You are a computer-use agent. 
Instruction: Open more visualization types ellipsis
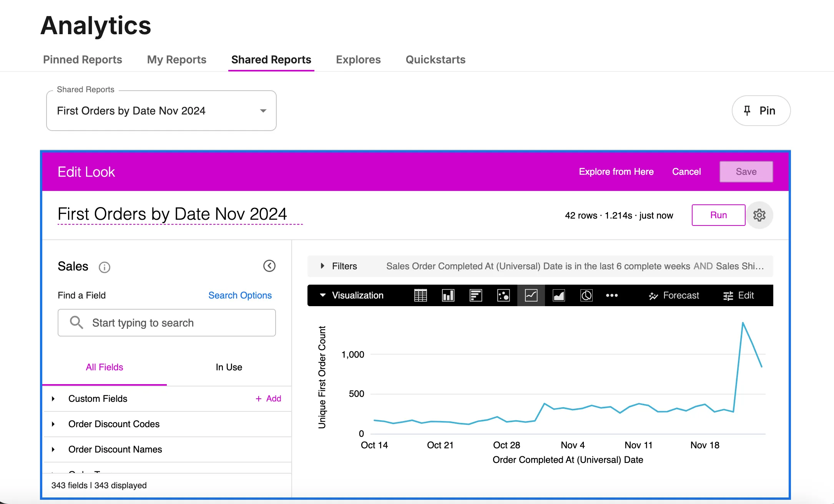click(612, 295)
